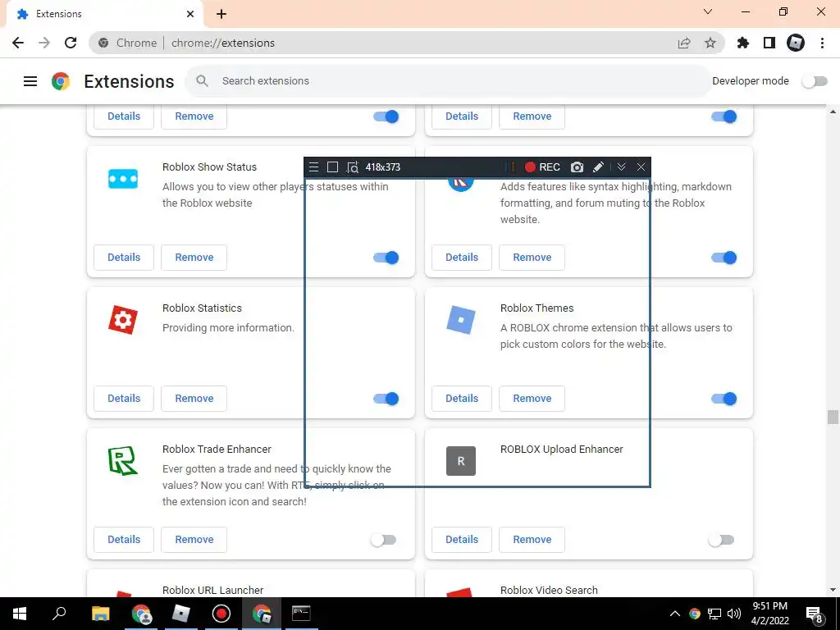Open the notification center icon
The height and width of the screenshot is (630, 840).
(x=815, y=614)
